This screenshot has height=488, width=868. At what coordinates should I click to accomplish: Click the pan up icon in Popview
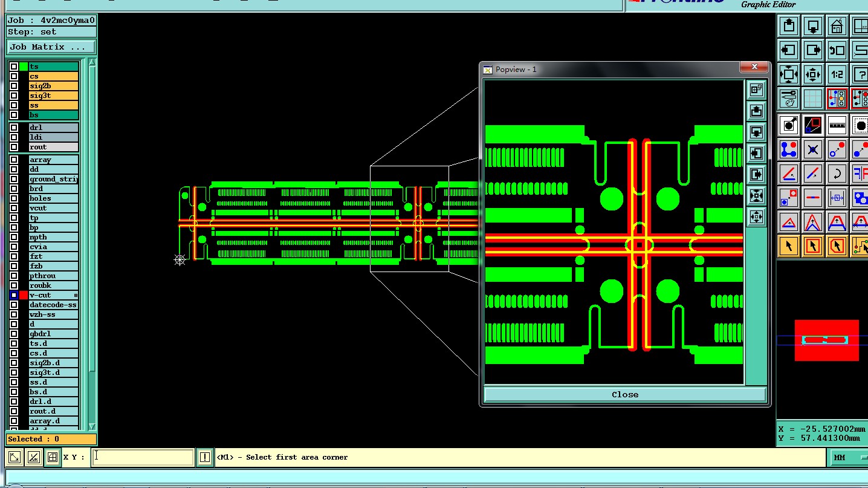[756, 111]
